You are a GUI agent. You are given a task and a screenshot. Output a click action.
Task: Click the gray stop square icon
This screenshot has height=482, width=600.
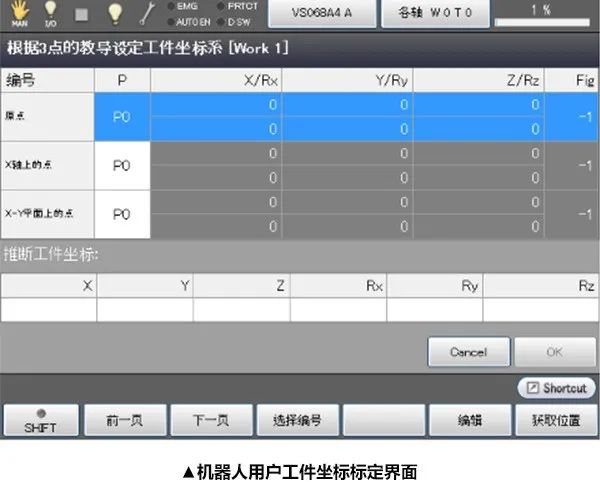point(83,14)
